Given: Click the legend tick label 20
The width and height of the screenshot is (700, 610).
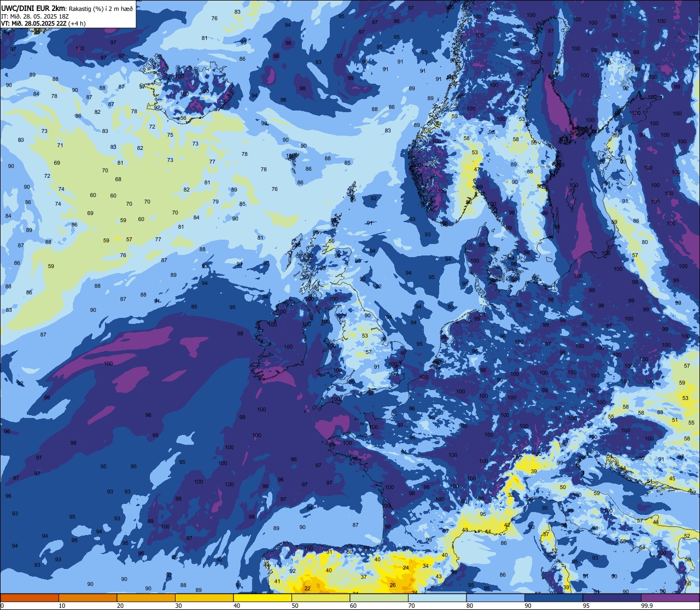Looking at the screenshot, I should [120, 606].
